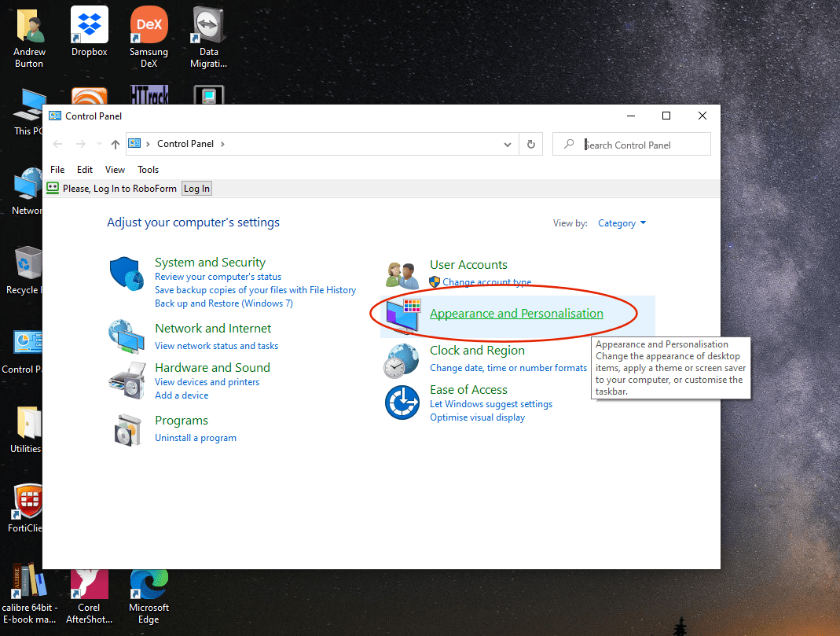Open System and Security shield icon
This screenshot has width=840, height=636.
tap(127, 274)
